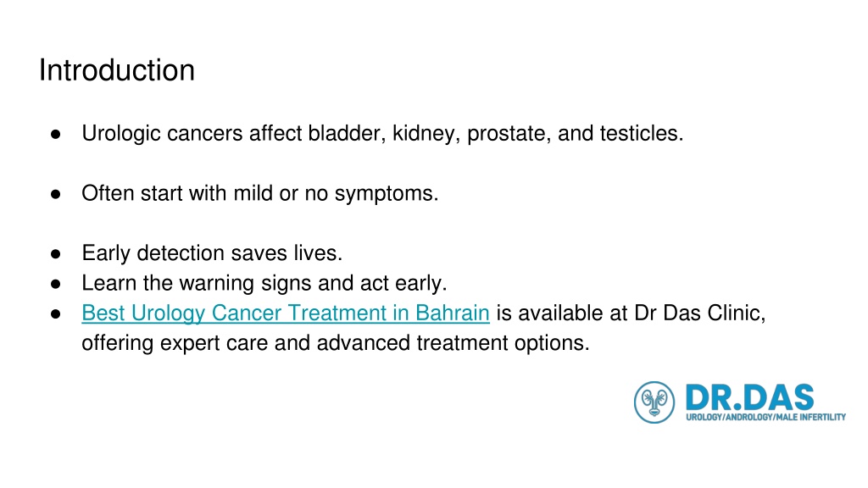The height and width of the screenshot is (488, 868).
Task: Click the bullet before Early detection line
Action: click(55, 254)
